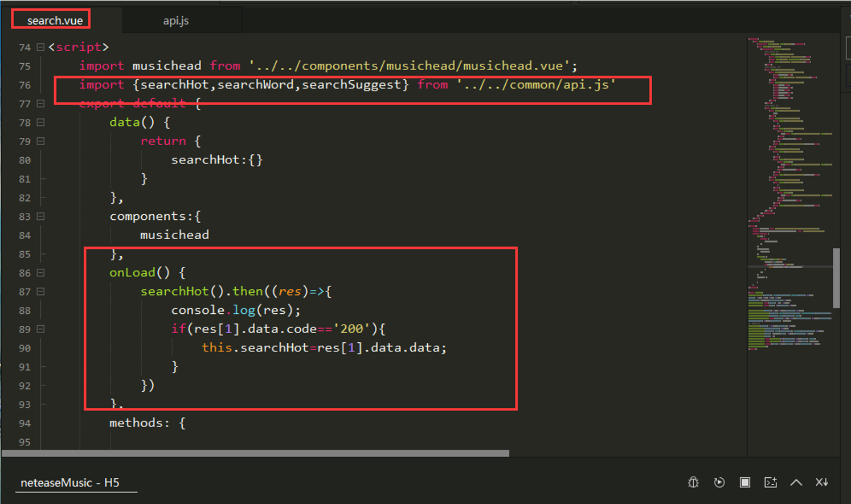
Task: Click the 'data()' method name
Action: [x=132, y=122]
